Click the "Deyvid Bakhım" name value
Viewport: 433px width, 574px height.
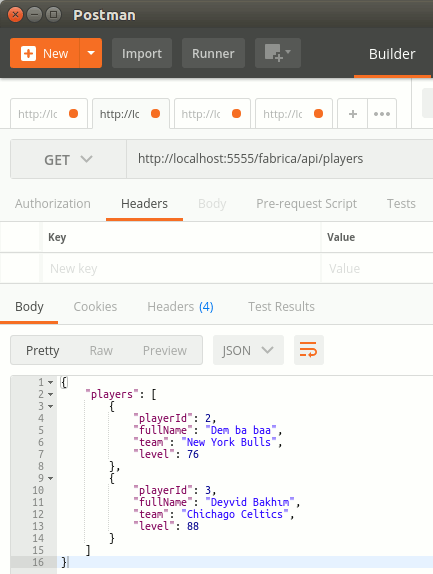point(250,502)
